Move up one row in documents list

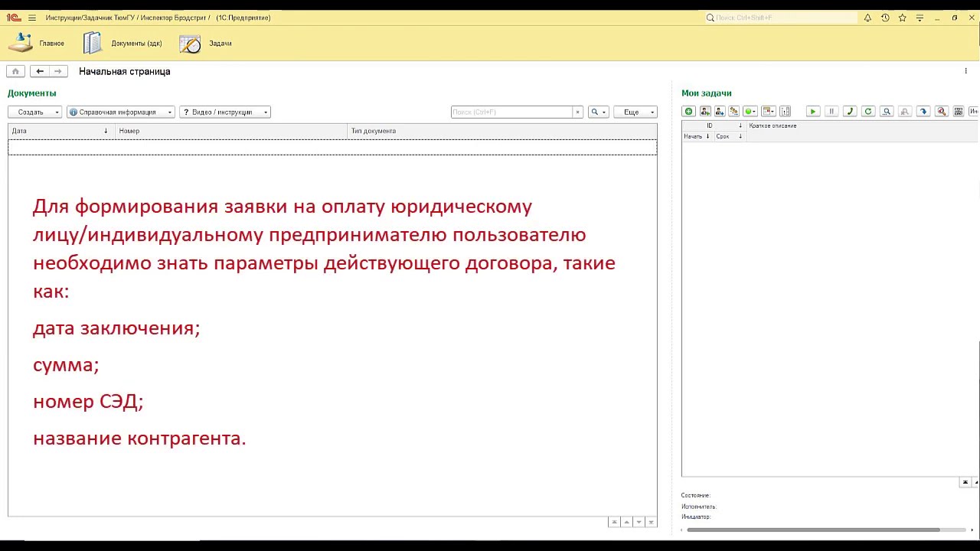[626, 522]
